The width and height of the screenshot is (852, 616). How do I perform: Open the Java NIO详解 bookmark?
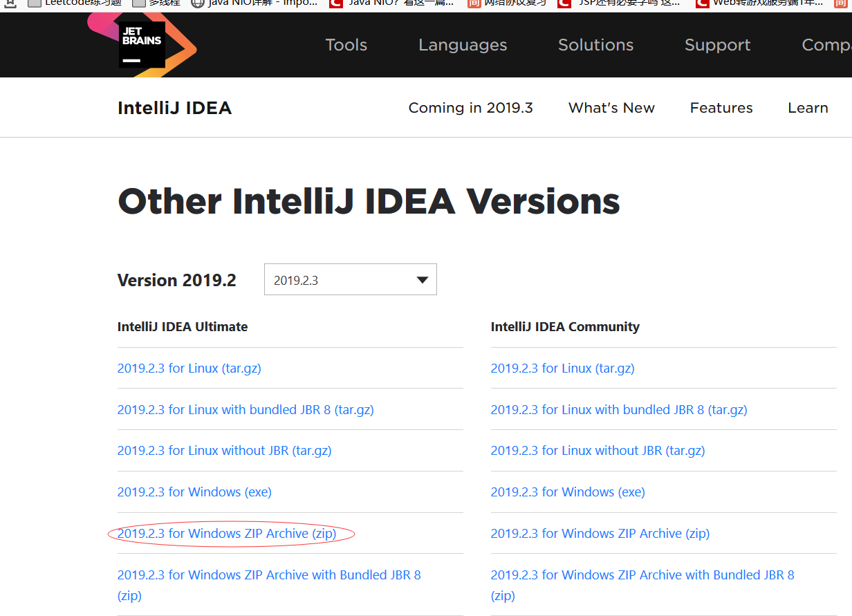tap(254, 3)
